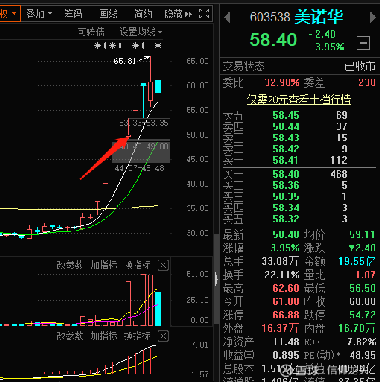Go to previous stock with left arrow

click(x=227, y=17)
